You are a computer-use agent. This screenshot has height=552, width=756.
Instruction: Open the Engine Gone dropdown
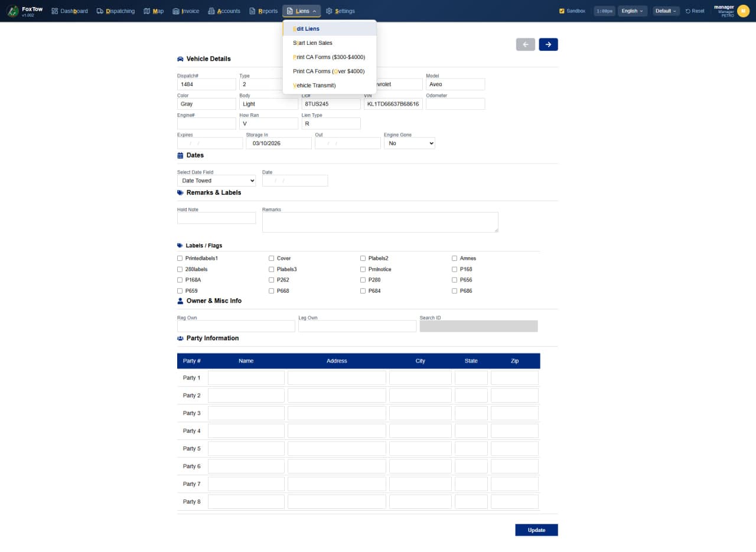(x=409, y=143)
